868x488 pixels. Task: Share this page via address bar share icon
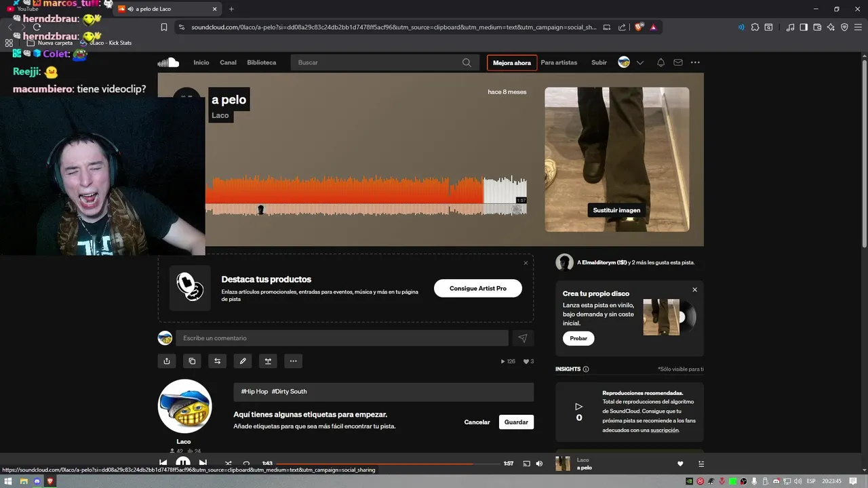pyautogui.click(x=622, y=27)
